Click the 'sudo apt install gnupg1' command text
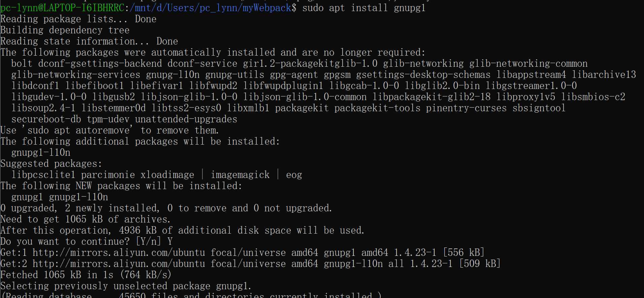The image size is (644, 298). pyautogui.click(x=364, y=7)
